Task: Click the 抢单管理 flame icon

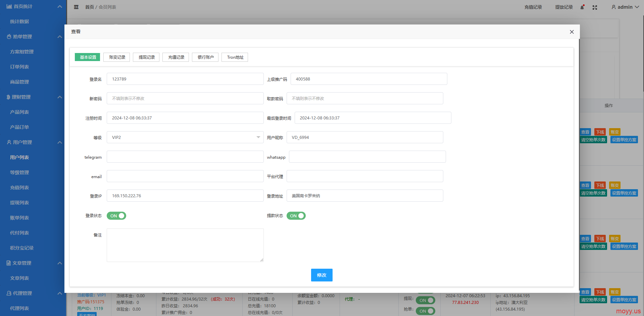Action: [9, 37]
